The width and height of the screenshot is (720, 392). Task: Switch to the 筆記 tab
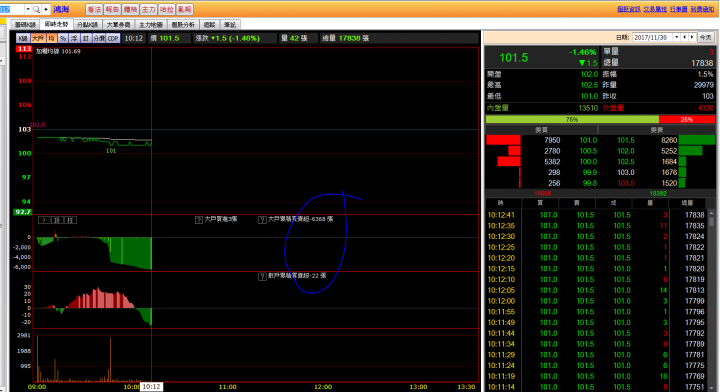(x=230, y=25)
